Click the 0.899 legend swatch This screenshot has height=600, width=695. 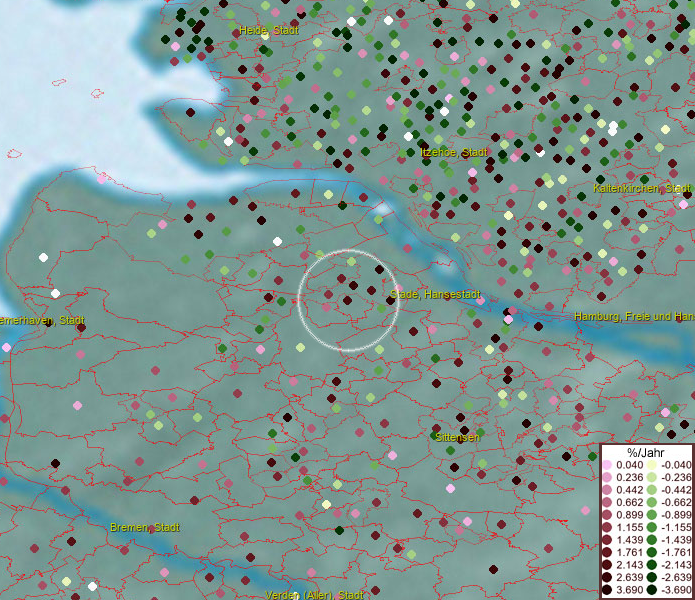pyautogui.click(x=607, y=515)
